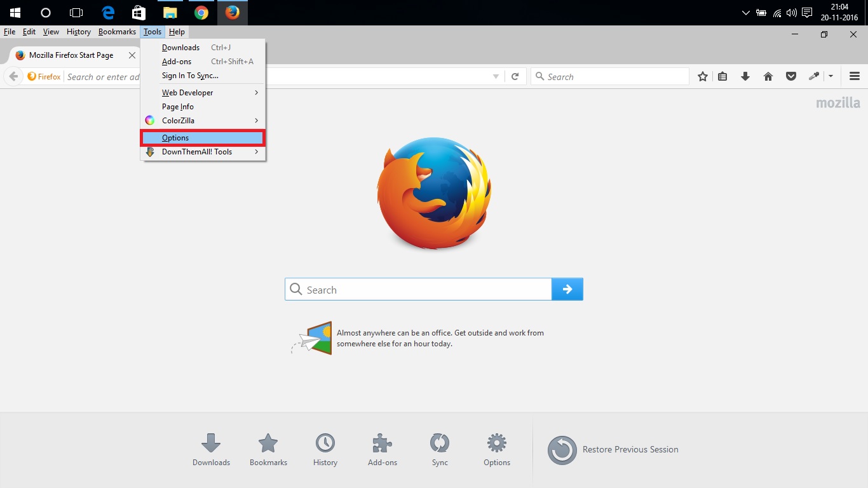Open the volume control in system tray
The height and width of the screenshot is (488, 868).
tap(792, 13)
